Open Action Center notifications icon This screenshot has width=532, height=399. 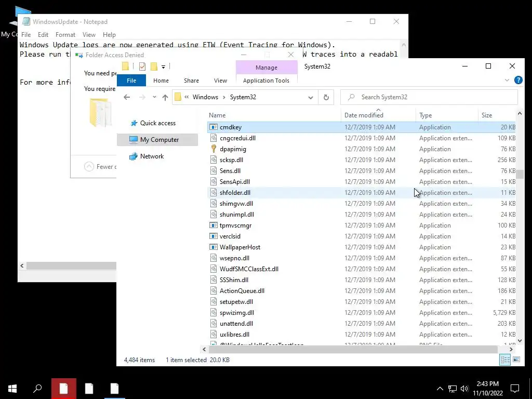pos(515,389)
